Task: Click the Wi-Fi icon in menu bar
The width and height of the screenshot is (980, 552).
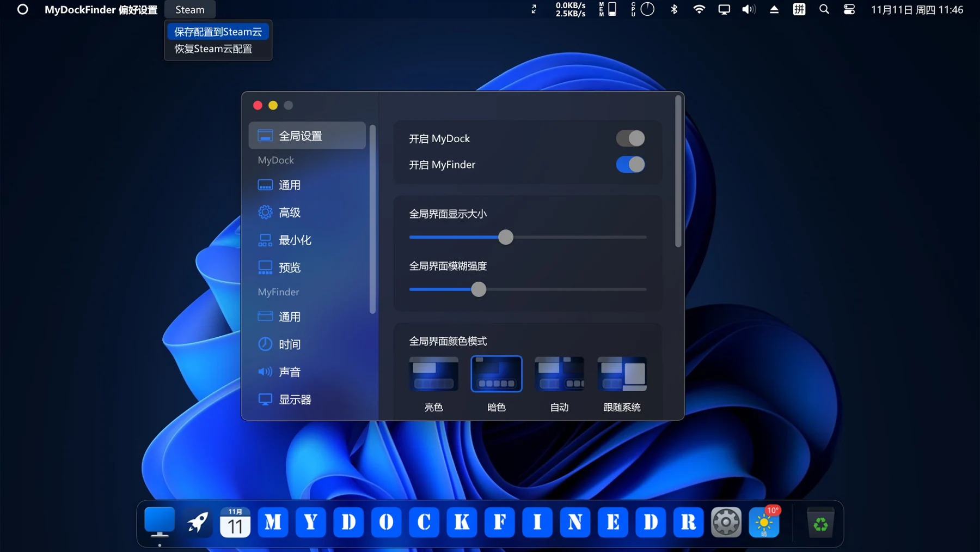Action: (699, 9)
